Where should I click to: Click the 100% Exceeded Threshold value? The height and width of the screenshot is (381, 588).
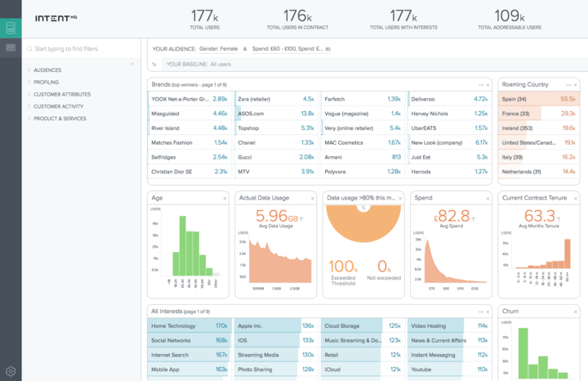pos(343,267)
